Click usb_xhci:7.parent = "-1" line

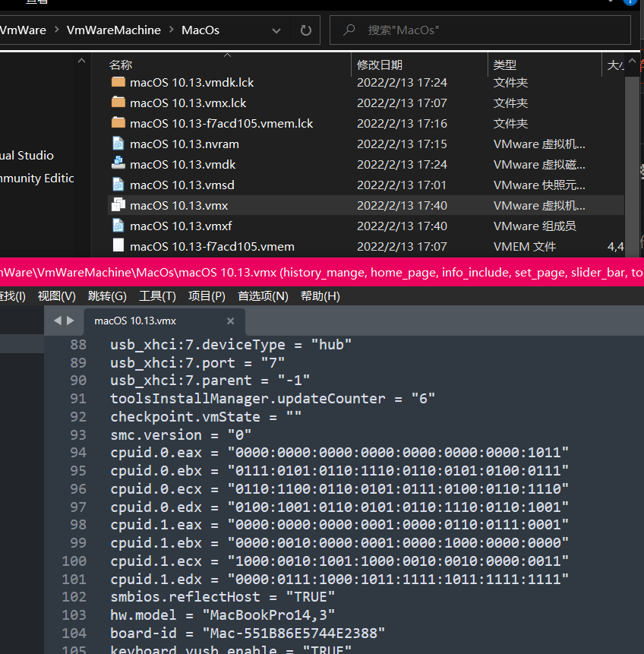click(x=210, y=380)
